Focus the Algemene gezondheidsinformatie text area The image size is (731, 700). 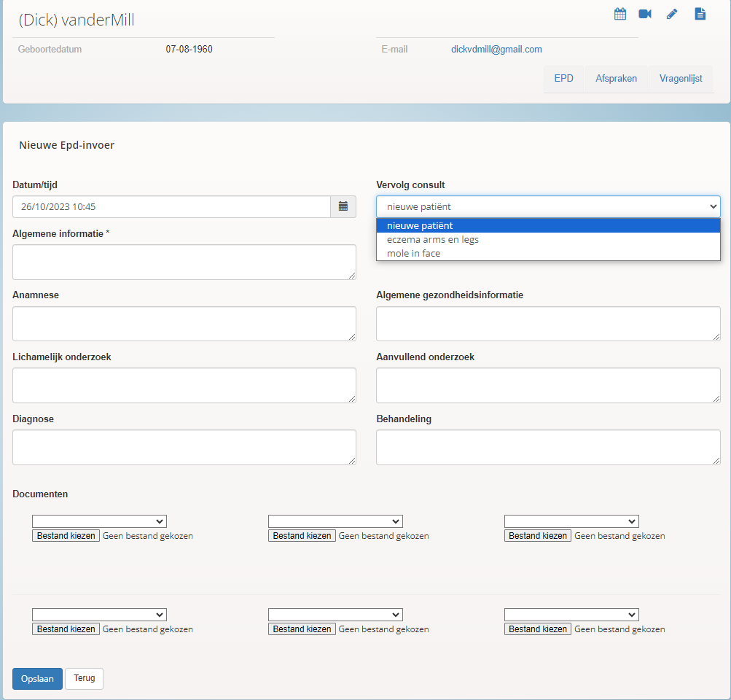tap(548, 324)
